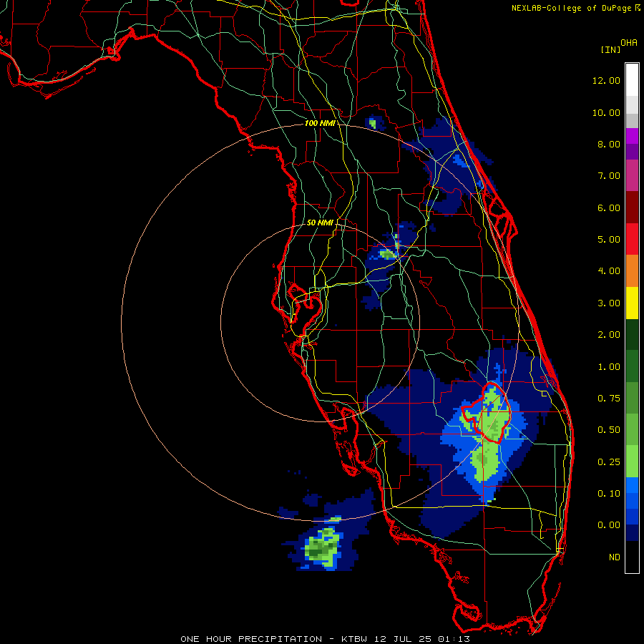Click the 7.00 scale value
Image resolution: width=644 pixels, height=644 pixels.
[x=608, y=176]
